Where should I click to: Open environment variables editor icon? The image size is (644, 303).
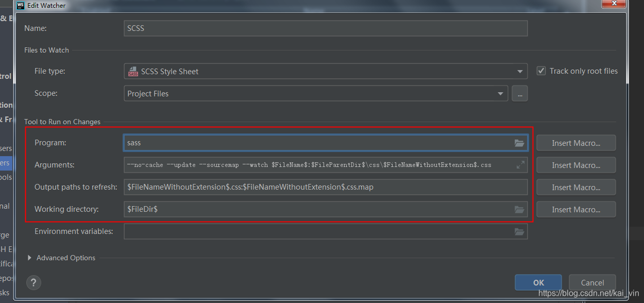(519, 231)
